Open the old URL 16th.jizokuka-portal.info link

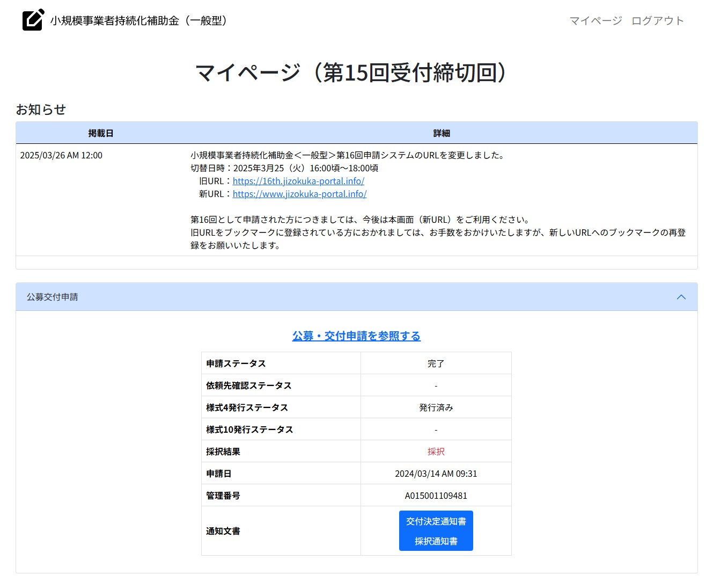[298, 181]
